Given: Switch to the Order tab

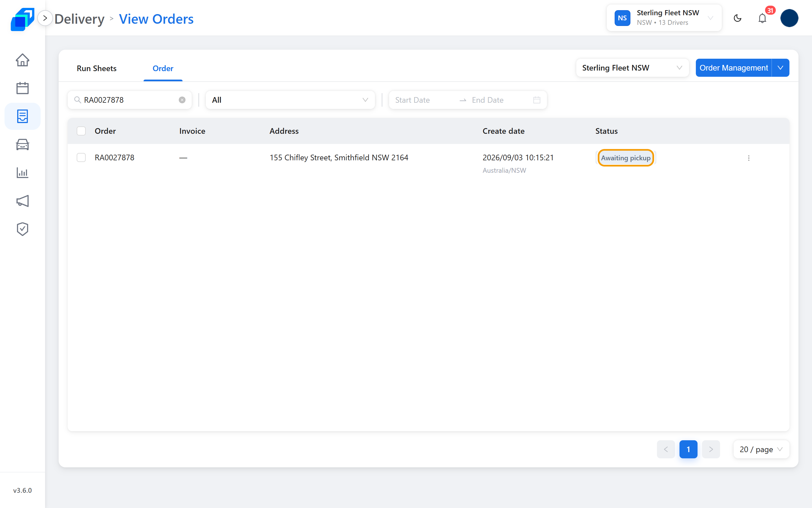Looking at the screenshot, I should point(163,68).
